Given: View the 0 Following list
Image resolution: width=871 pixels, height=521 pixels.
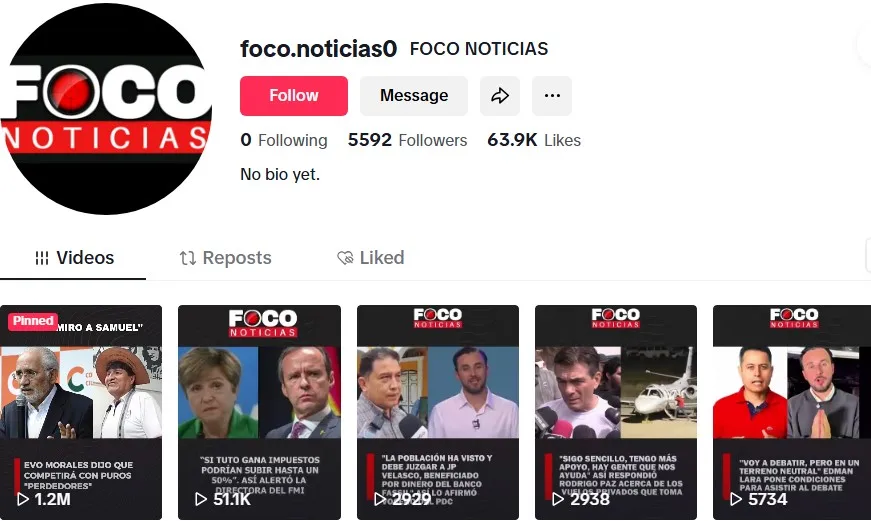Looking at the screenshot, I should pos(284,140).
